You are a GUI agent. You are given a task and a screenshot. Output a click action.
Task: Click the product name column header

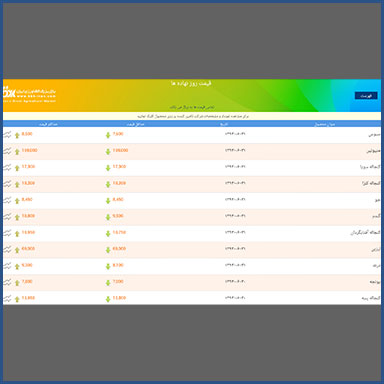pos(324,124)
